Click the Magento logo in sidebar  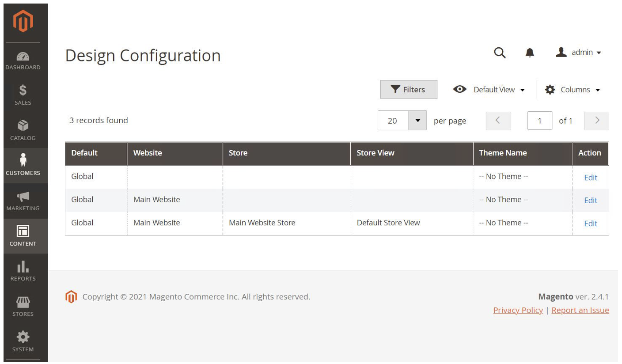tap(23, 22)
